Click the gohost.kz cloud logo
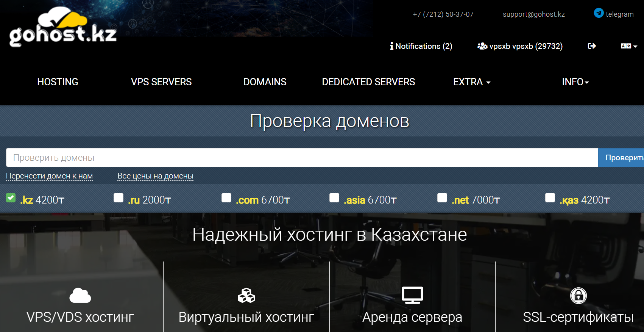 coord(63,27)
